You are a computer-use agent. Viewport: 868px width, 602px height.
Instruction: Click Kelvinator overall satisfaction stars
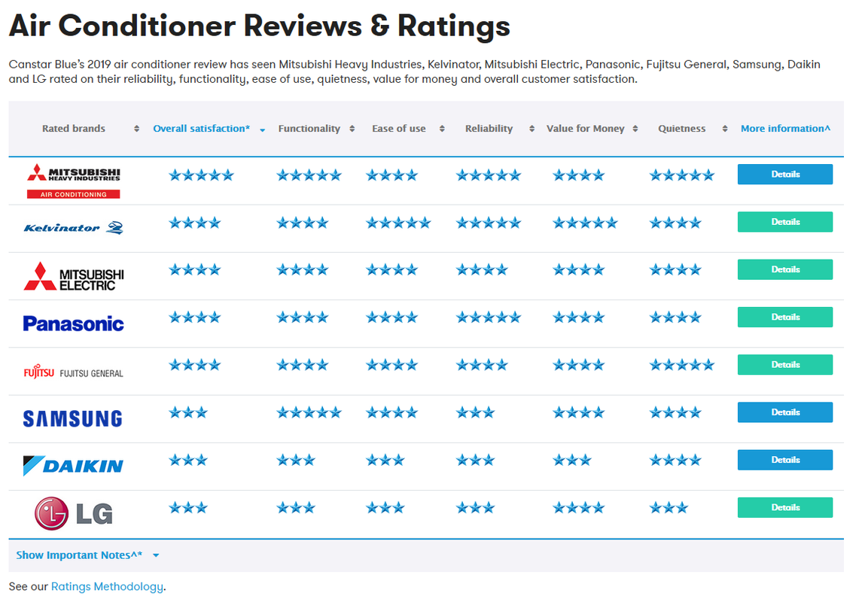(195, 223)
